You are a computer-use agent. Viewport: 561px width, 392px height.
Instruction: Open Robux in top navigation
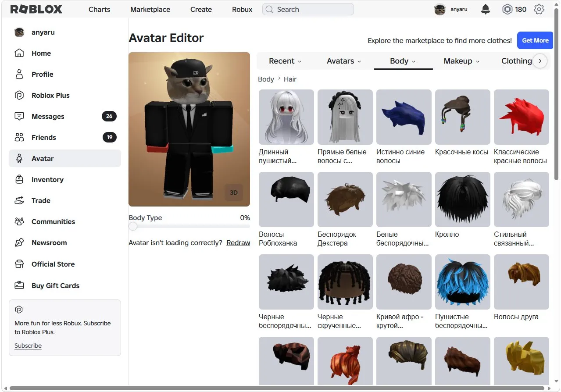242,9
